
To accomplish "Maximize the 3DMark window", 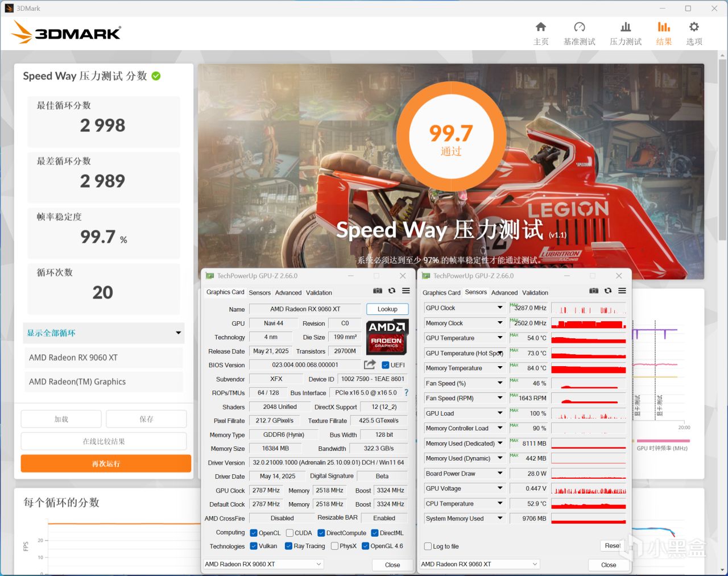I will pos(688,9).
